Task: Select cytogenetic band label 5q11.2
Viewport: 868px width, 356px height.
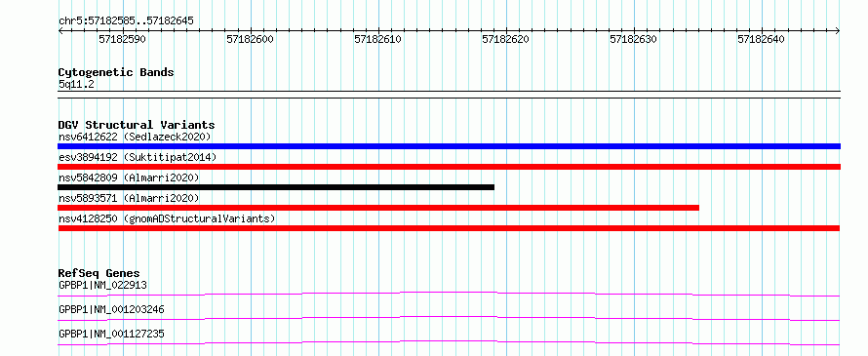Action: click(x=76, y=85)
